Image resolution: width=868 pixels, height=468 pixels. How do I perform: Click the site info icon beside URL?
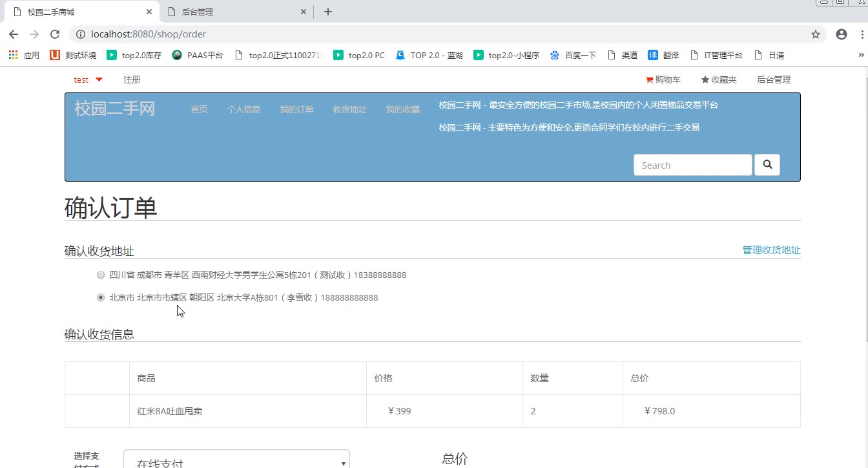[80, 34]
